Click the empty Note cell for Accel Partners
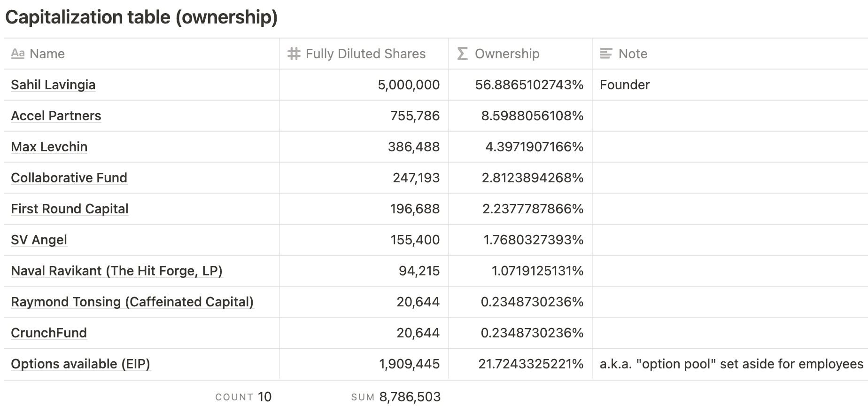Viewport: 868px width, 406px height. coord(730,116)
